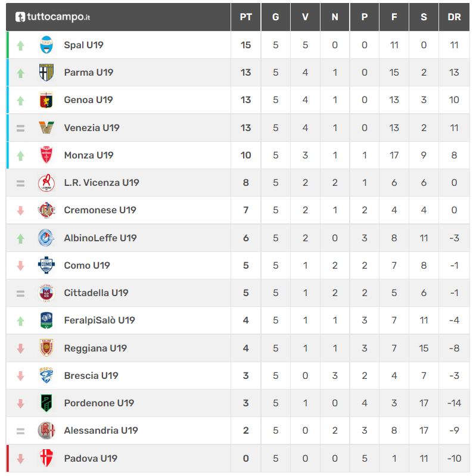
Task: Open the Cremonese U19 team page
Action: [100, 210]
